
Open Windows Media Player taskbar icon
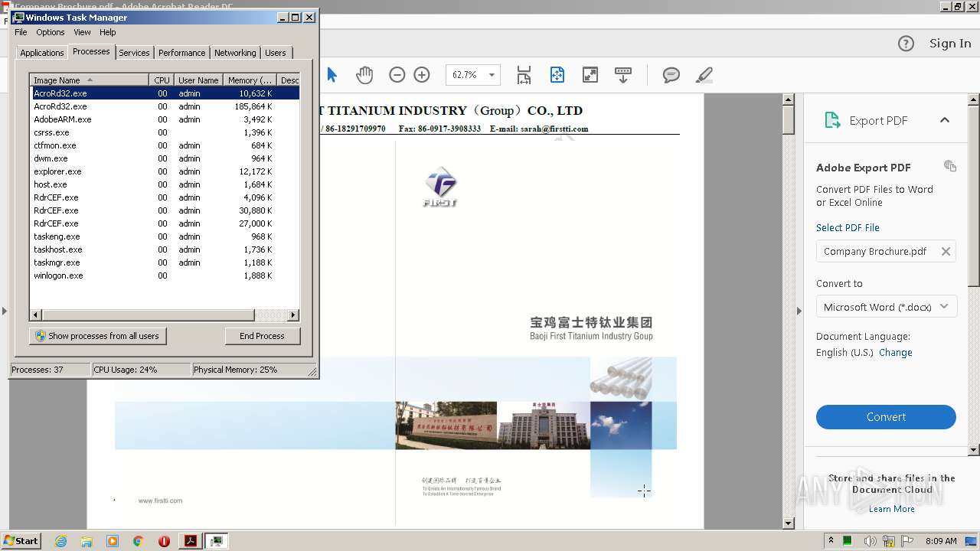(x=113, y=541)
